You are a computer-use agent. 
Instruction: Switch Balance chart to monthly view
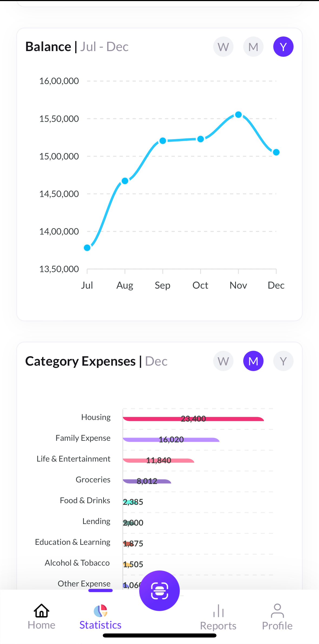[x=253, y=47]
